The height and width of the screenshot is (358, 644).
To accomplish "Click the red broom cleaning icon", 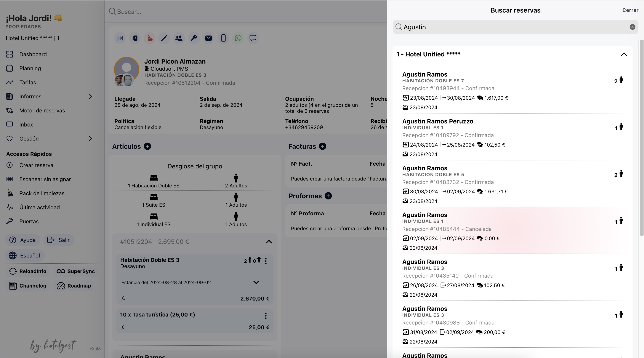I will click(149, 38).
